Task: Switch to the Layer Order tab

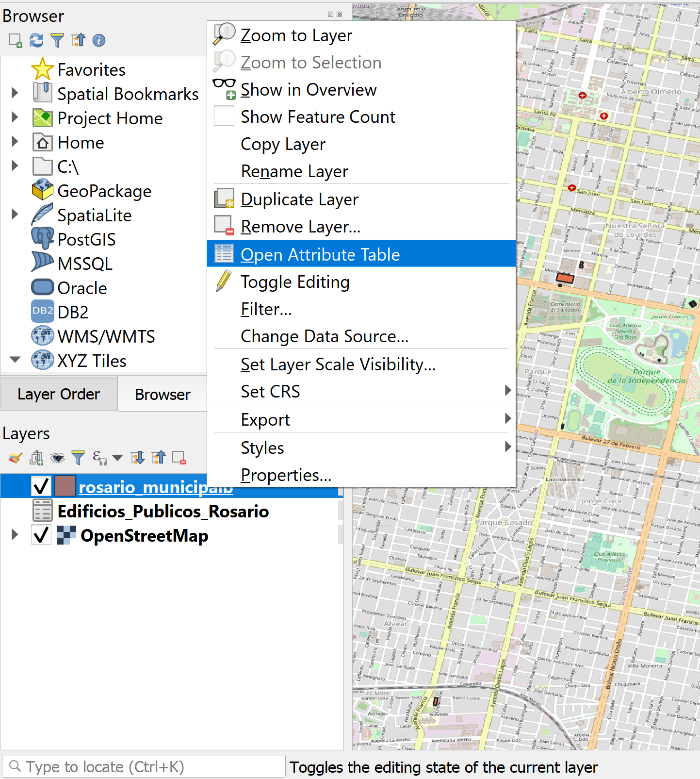Action: [x=59, y=394]
